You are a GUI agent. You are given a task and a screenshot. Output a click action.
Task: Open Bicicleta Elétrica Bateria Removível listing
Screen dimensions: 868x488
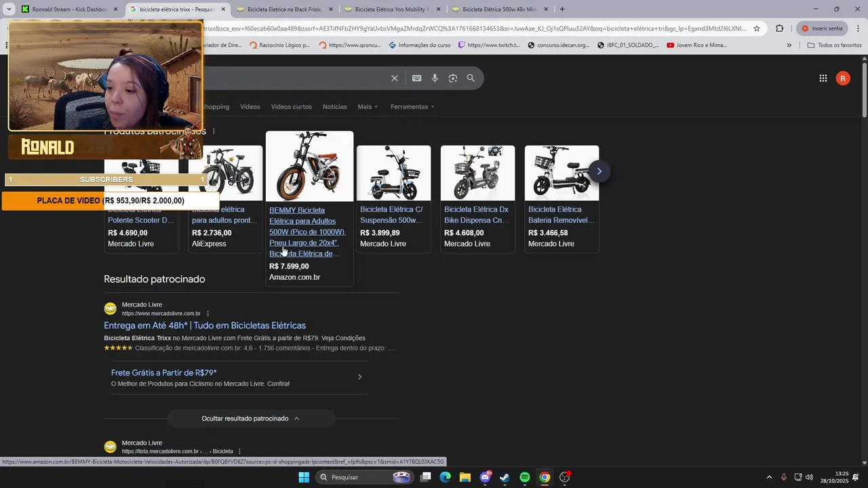[561, 215]
